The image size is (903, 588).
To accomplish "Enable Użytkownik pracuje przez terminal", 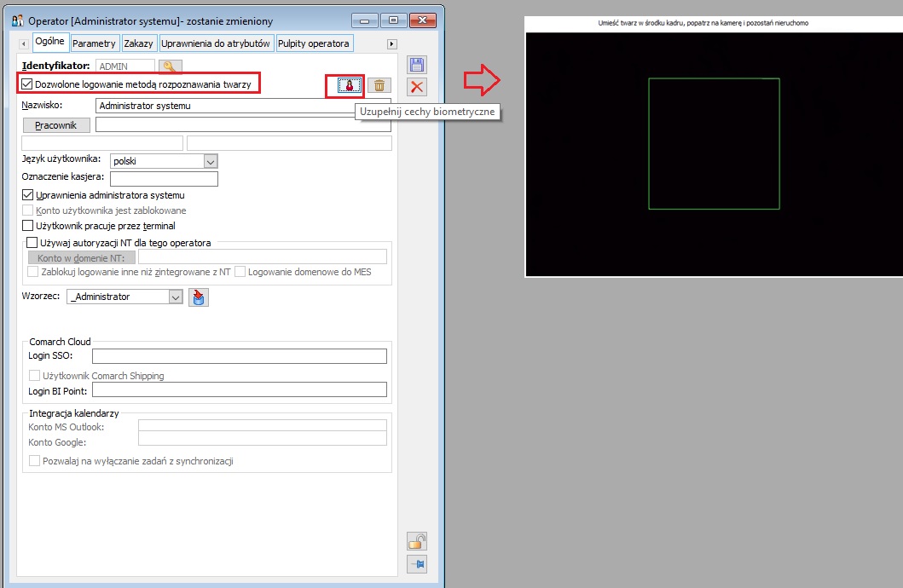I will [27, 226].
